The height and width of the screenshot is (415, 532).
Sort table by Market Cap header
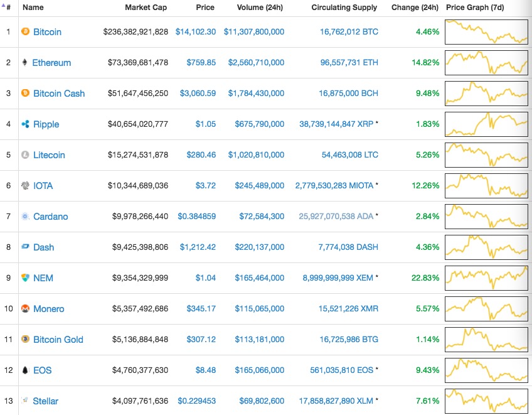(x=146, y=8)
